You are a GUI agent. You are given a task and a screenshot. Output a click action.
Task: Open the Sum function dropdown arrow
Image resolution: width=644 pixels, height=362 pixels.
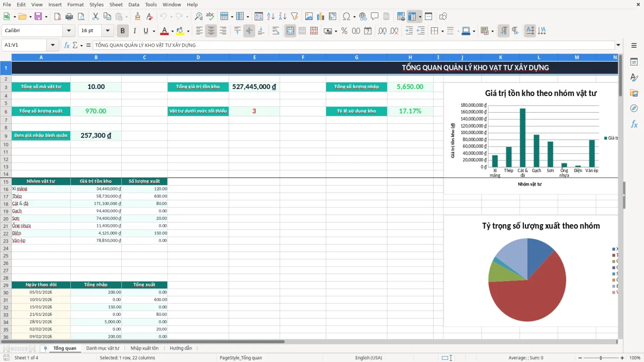pos(81,45)
